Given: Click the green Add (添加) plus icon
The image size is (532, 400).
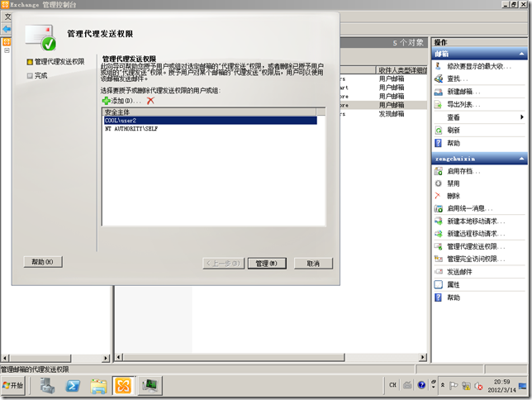Looking at the screenshot, I should (x=107, y=100).
